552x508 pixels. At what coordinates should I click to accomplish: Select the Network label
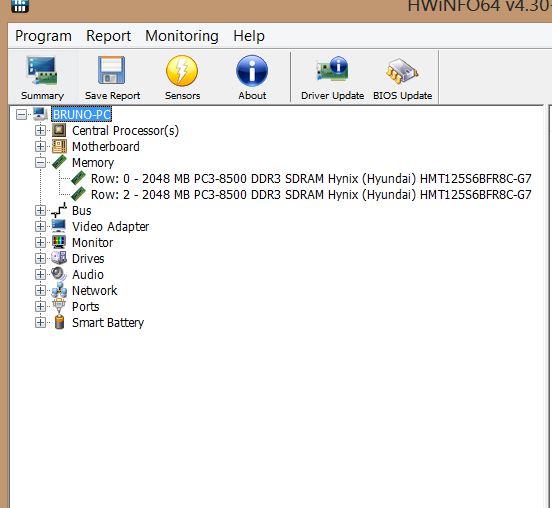(x=95, y=290)
